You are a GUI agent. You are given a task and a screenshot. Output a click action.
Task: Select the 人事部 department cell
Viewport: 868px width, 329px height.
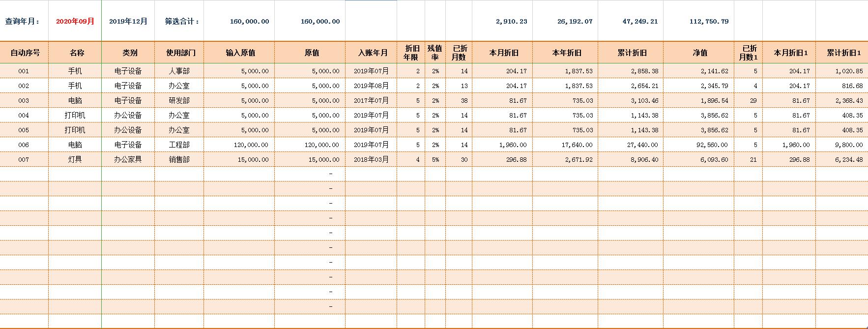pos(179,71)
